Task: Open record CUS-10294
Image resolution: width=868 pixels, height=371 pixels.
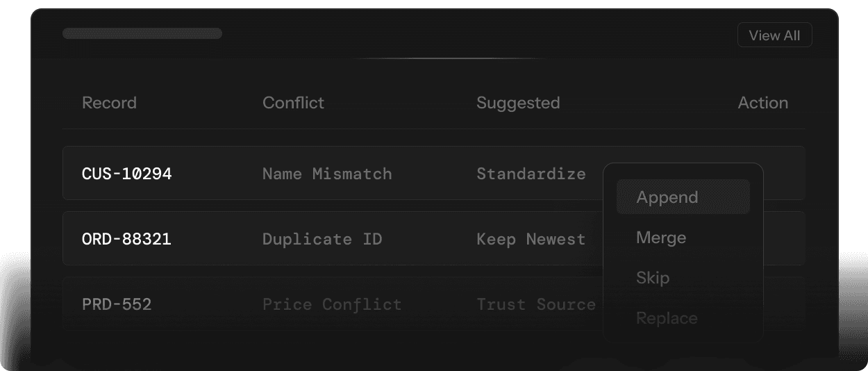Action: [126, 174]
